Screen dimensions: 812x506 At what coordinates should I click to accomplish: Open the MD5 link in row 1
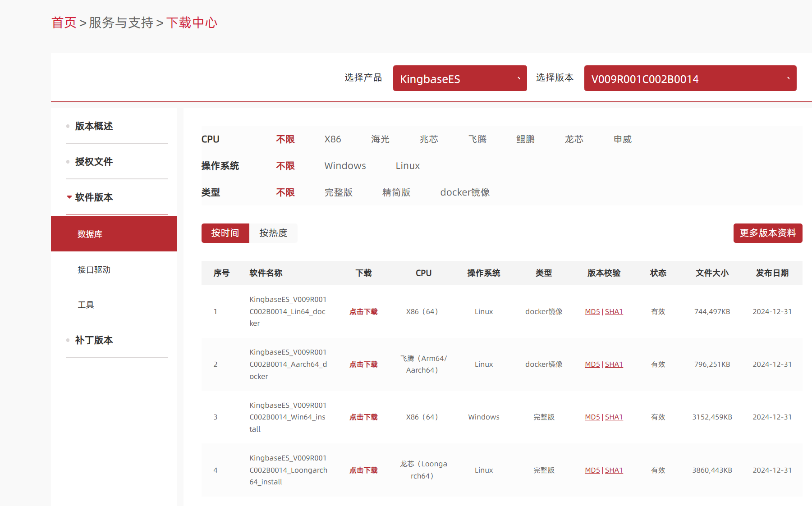(592, 312)
